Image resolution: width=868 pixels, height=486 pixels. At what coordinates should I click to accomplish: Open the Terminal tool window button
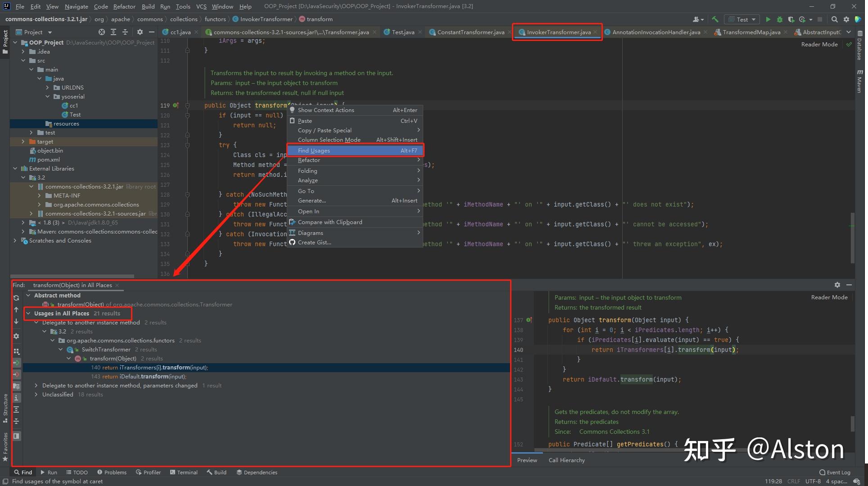[184, 472]
